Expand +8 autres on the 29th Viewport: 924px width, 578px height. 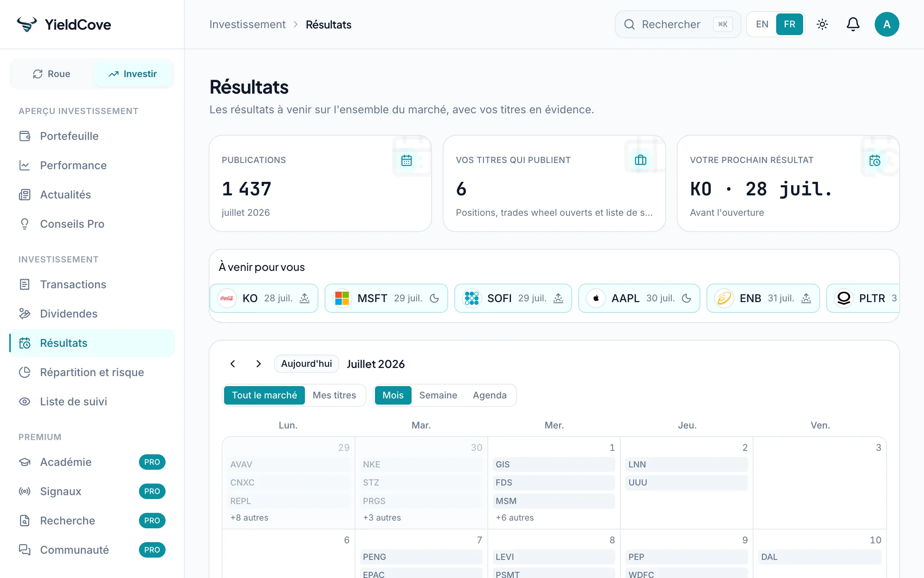[249, 518]
